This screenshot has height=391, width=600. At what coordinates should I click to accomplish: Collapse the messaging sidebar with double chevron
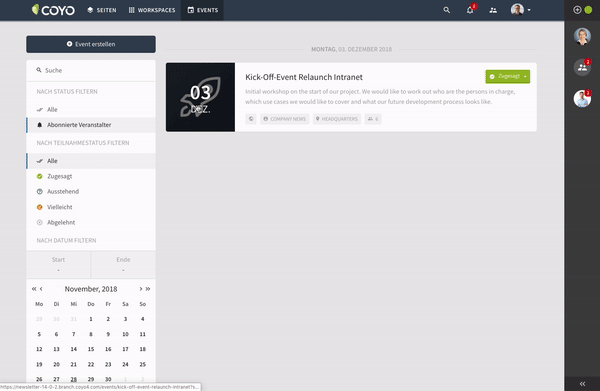click(582, 383)
